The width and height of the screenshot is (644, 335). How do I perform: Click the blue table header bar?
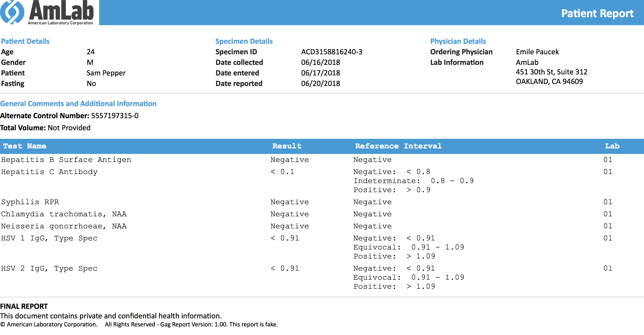(x=322, y=146)
